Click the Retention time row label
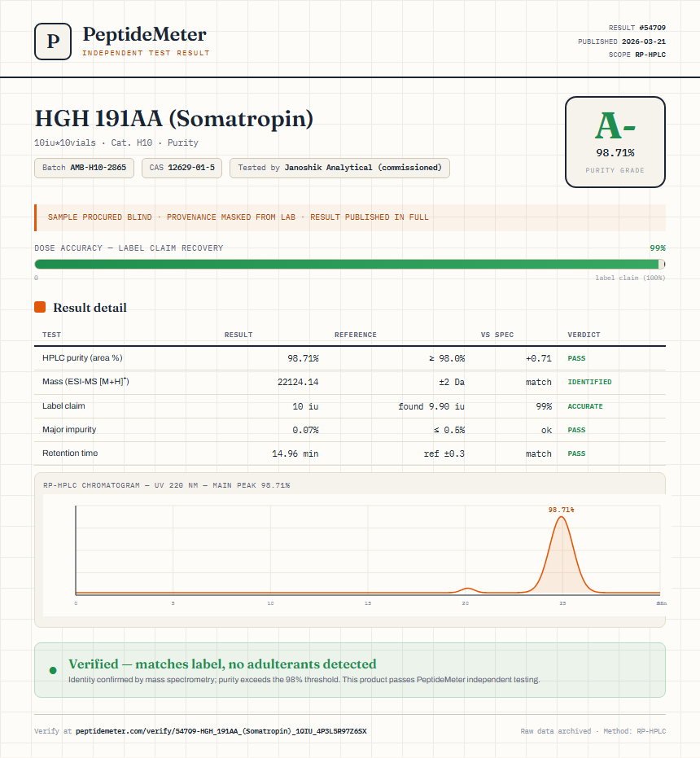 point(70,453)
